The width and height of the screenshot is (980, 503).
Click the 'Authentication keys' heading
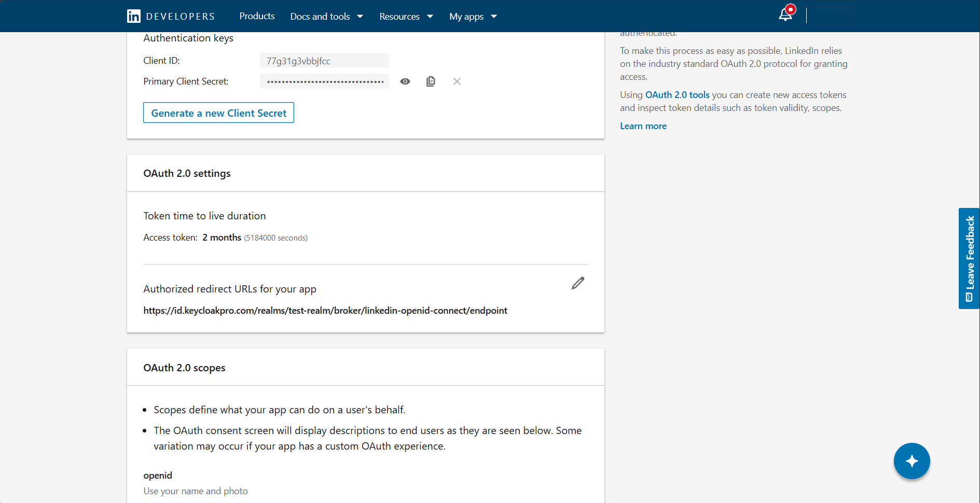click(x=188, y=38)
